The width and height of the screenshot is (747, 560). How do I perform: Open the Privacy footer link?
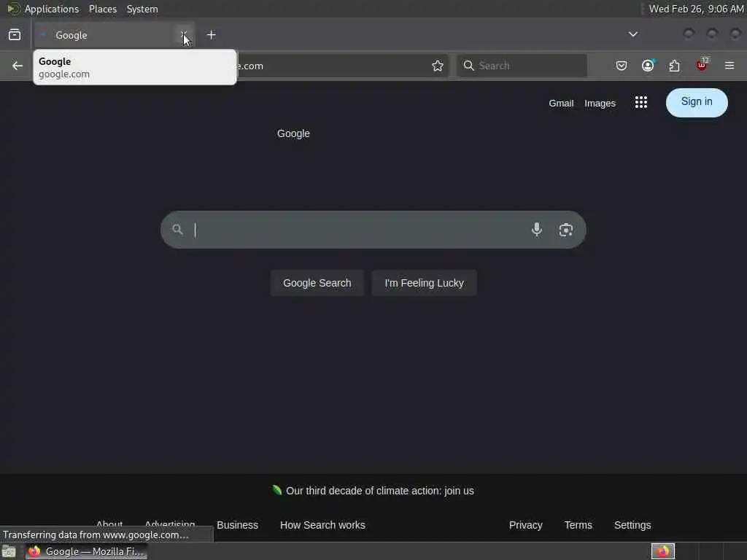525,525
